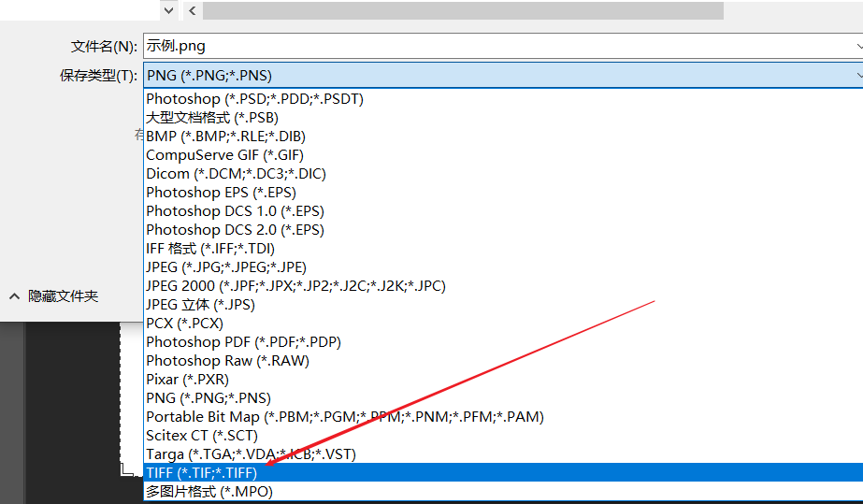The height and width of the screenshot is (504, 863).
Task: Click the horizontal scrollbar left arrow
Action: 192,10
